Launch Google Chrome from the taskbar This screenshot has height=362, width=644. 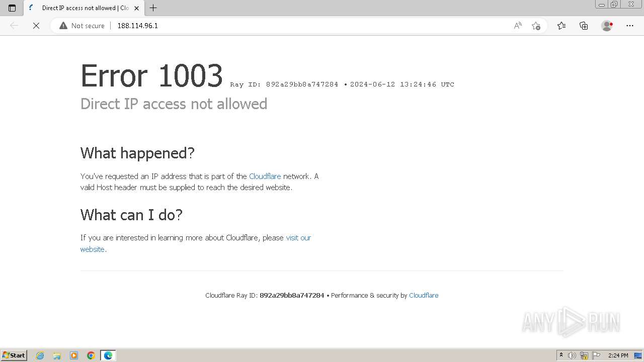[x=91, y=355]
